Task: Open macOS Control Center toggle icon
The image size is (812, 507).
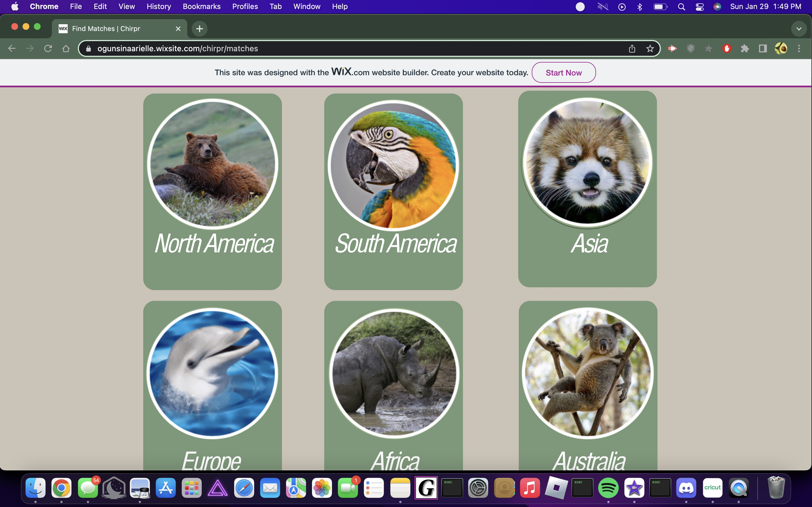Action: coord(700,7)
